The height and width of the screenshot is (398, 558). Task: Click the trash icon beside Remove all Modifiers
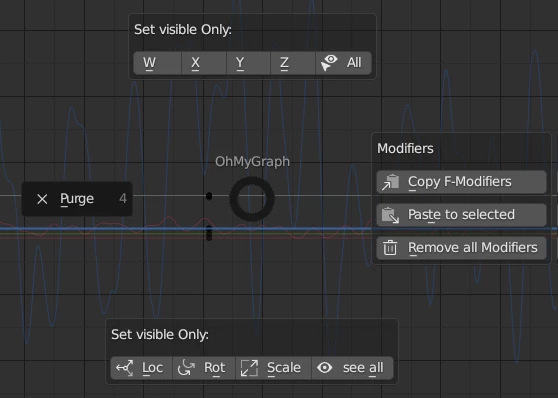click(x=390, y=248)
